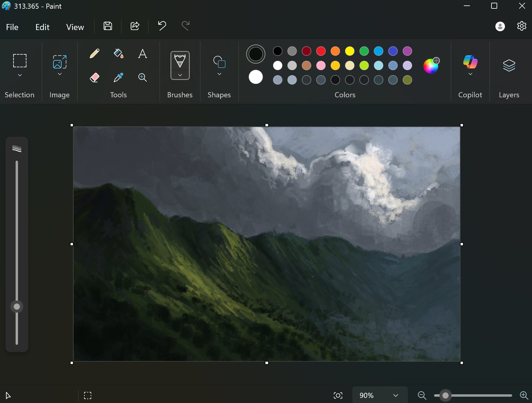
Task: Select the Pencil tool
Action: click(95, 54)
